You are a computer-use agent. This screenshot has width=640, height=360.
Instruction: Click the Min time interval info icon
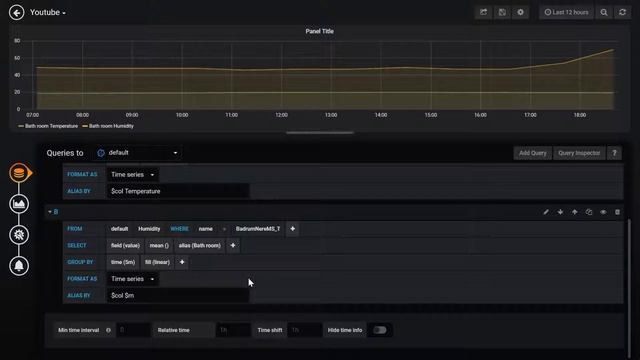tap(108, 330)
